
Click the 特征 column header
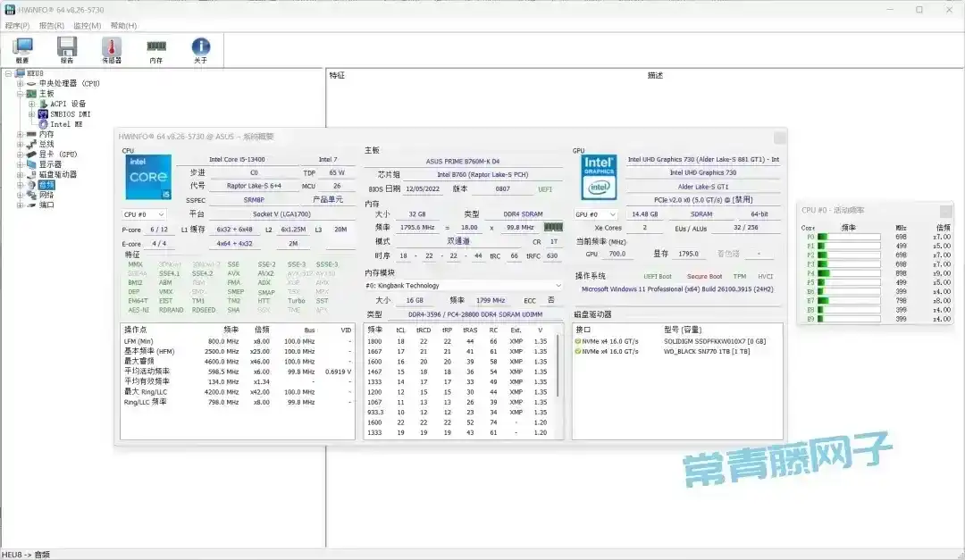337,75
